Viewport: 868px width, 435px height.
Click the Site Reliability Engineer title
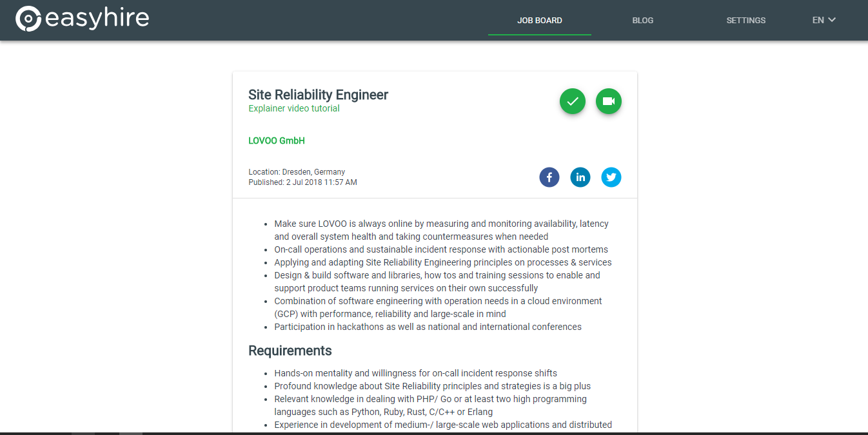319,95
